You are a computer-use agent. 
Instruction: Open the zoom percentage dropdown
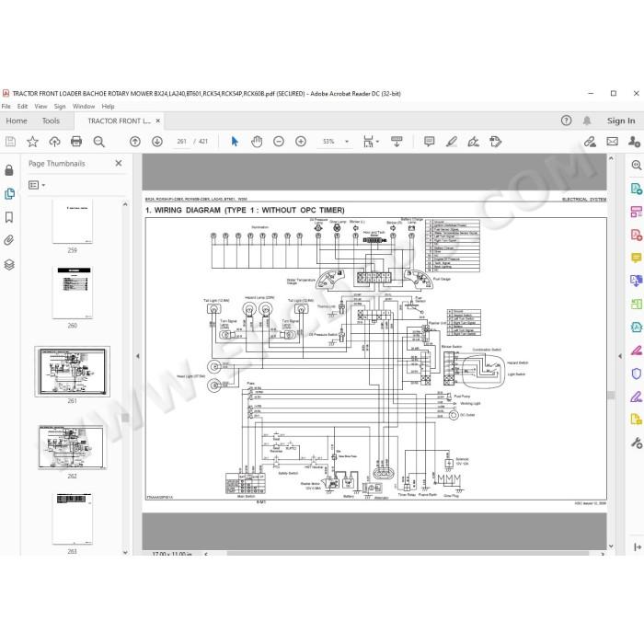[347, 142]
